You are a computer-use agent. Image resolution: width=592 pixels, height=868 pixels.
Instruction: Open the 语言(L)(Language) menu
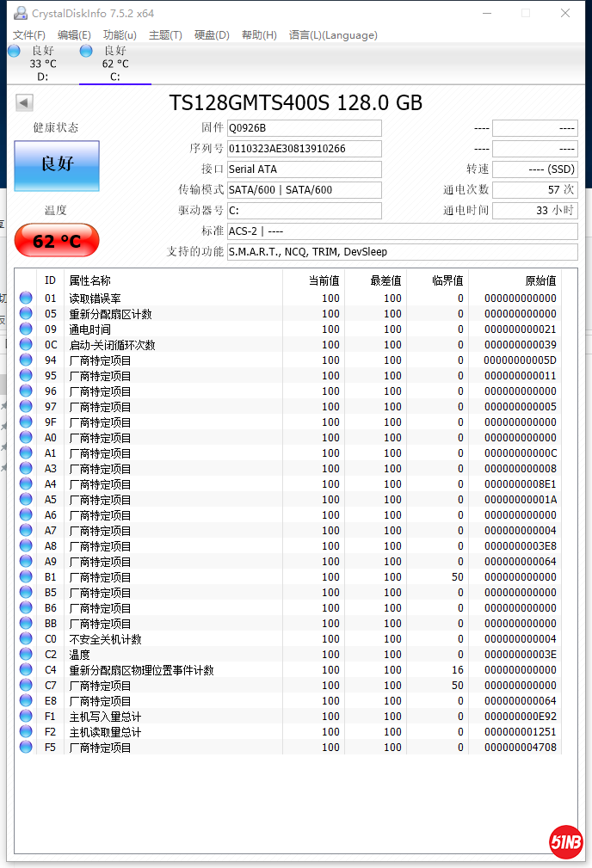(333, 35)
